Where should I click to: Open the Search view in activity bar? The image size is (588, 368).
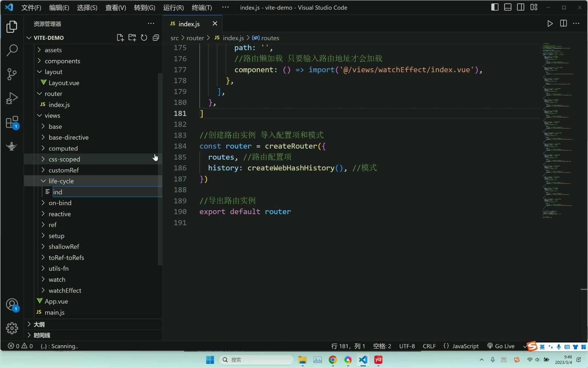click(12, 50)
